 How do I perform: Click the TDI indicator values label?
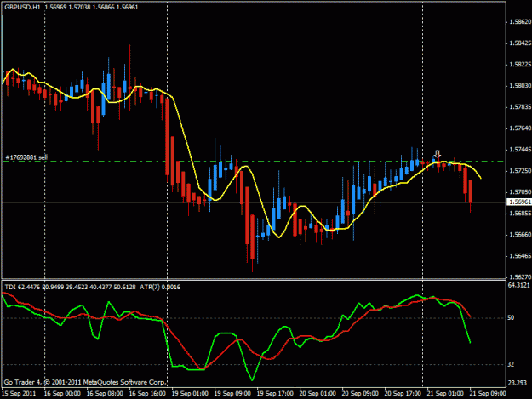click(70, 288)
